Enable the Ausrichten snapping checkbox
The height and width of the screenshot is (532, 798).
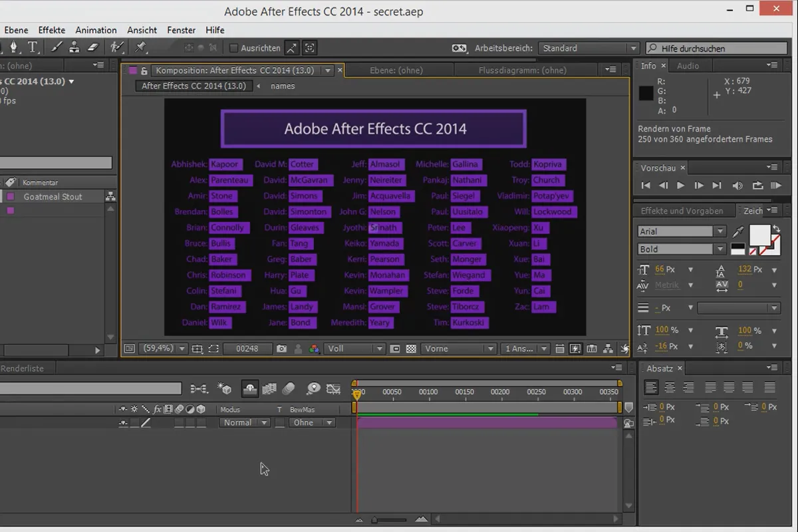coord(233,48)
